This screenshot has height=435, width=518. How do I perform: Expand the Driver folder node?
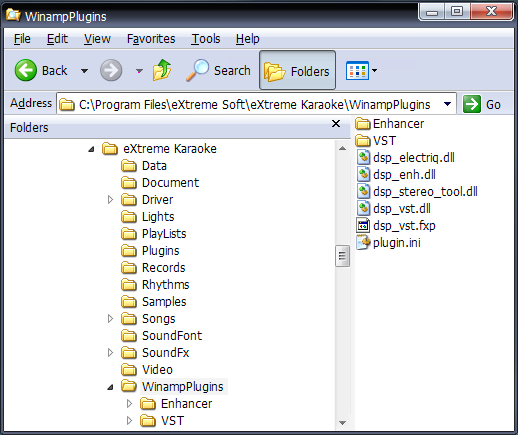point(110,200)
